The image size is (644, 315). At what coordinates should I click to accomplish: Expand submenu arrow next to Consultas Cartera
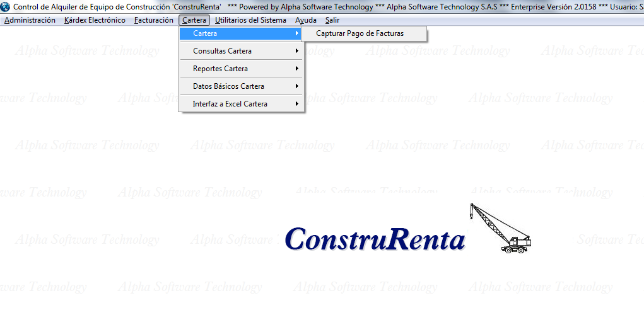point(296,51)
